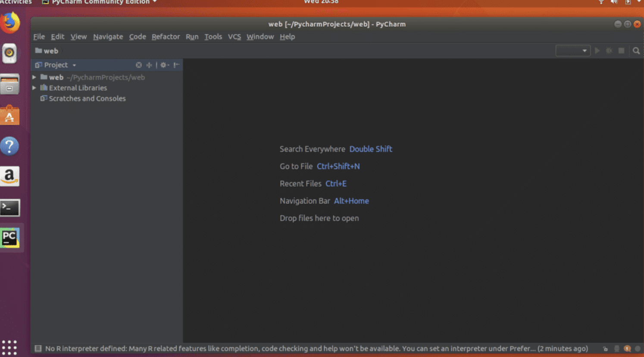This screenshot has height=357, width=644.
Task: Open the View menu
Action: click(x=78, y=37)
